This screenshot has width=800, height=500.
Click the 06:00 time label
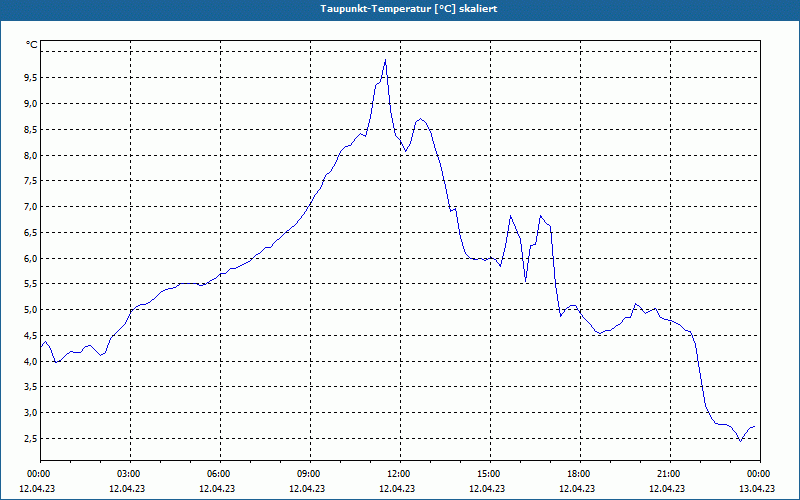tap(220, 474)
